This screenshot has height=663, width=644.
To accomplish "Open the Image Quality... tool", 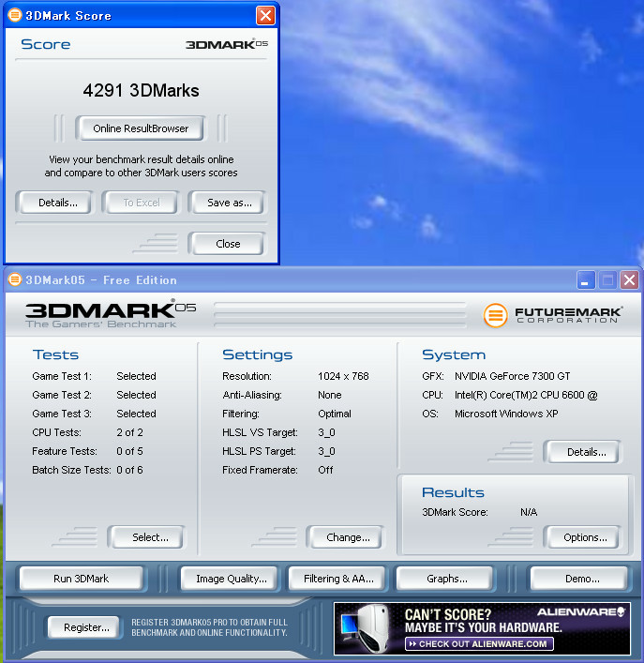I will (232, 579).
